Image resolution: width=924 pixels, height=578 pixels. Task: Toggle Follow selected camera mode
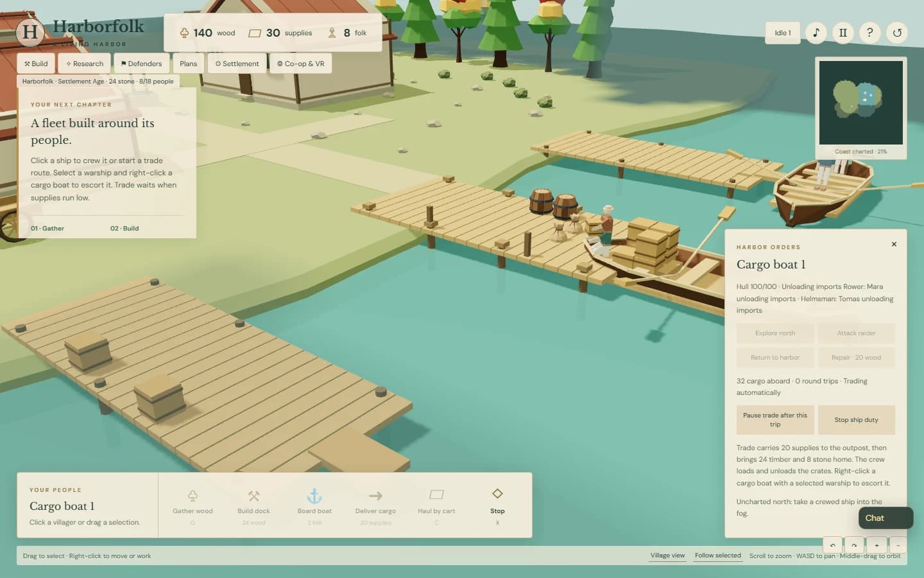(x=717, y=556)
